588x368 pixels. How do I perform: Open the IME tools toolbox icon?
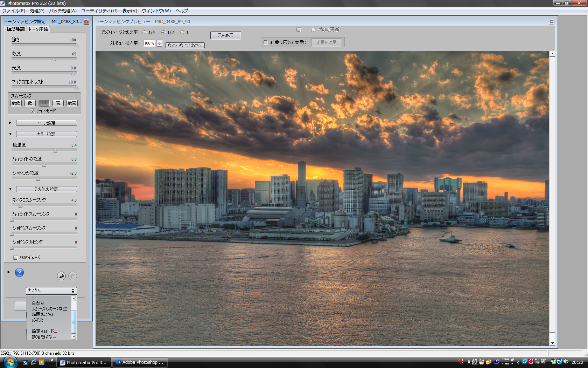point(489,362)
